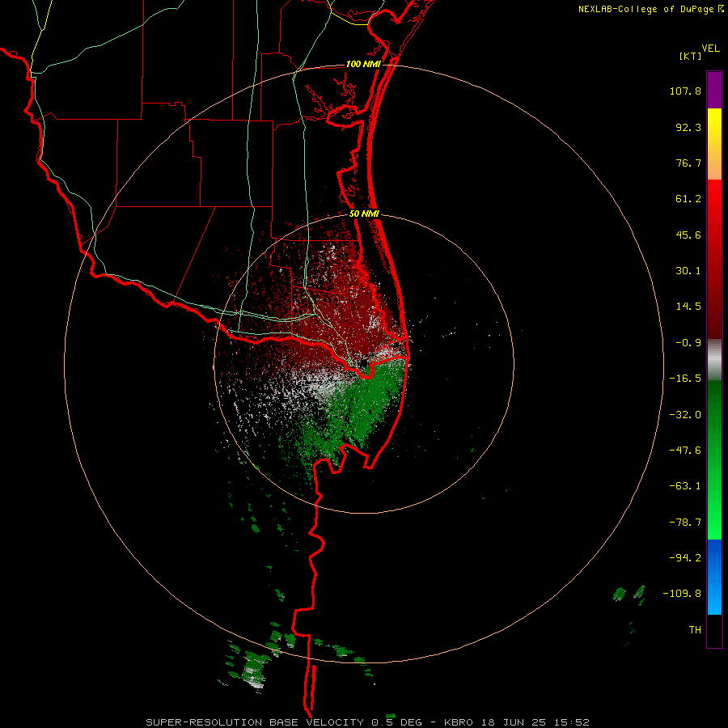Click the 92.3 legend value
This screenshot has height=728, width=728.
click(x=688, y=127)
